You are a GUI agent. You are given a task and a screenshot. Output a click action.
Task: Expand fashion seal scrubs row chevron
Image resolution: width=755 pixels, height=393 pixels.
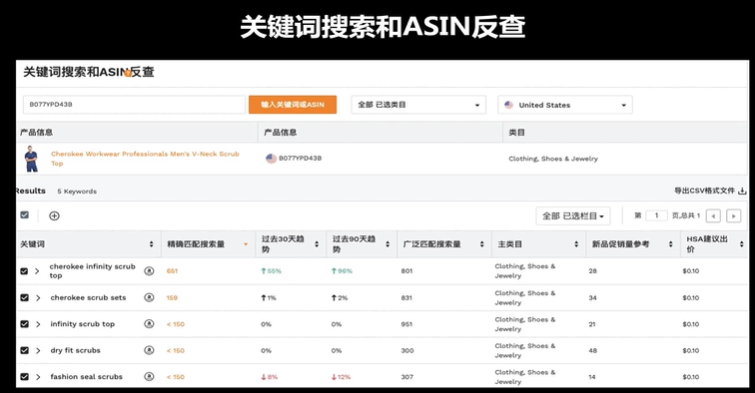point(38,377)
